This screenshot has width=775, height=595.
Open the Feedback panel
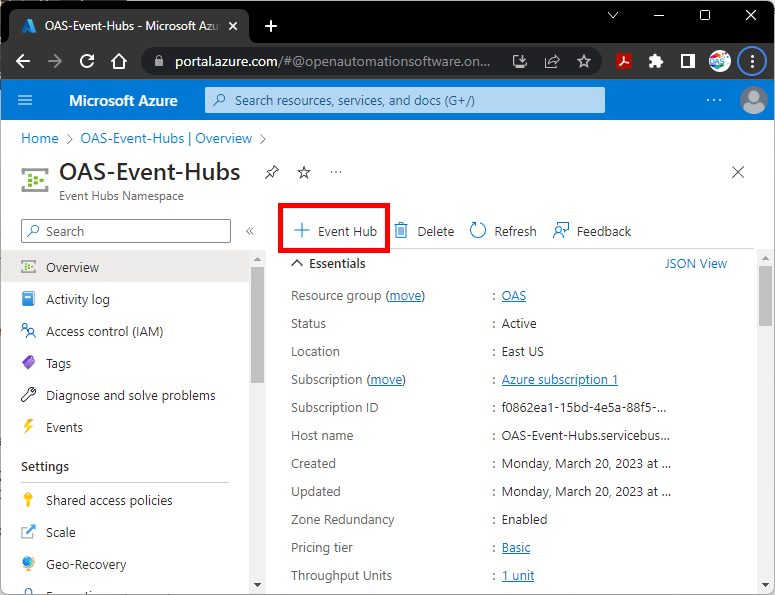click(x=591, y=231)
